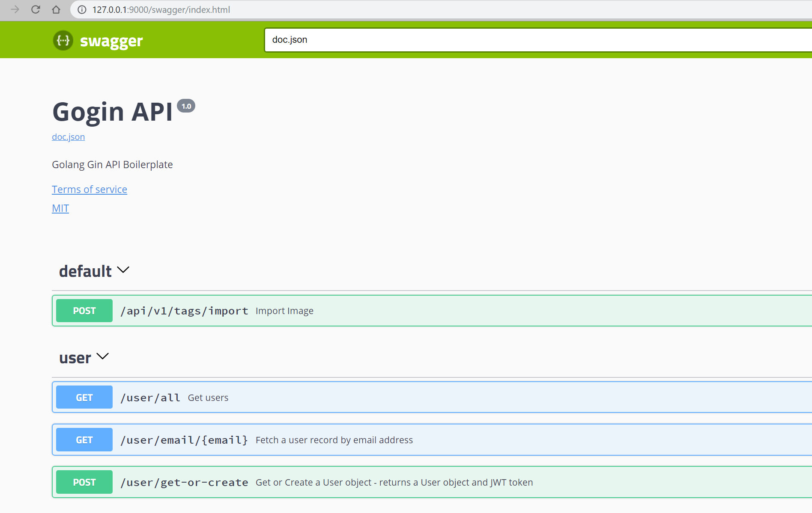Click the 'Golang Gin API Boilerplate' description
The image size is (812, 513).
click(112, 165)
